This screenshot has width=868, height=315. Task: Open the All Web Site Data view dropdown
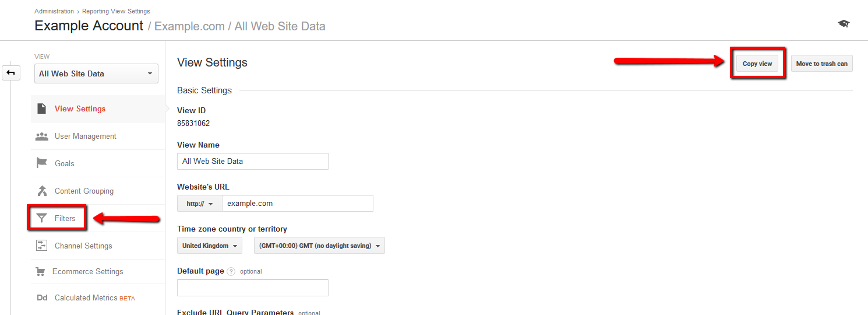point(96,73)
